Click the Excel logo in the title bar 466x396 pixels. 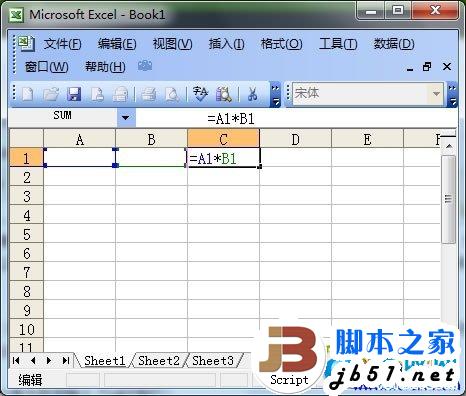click(16, 15)
